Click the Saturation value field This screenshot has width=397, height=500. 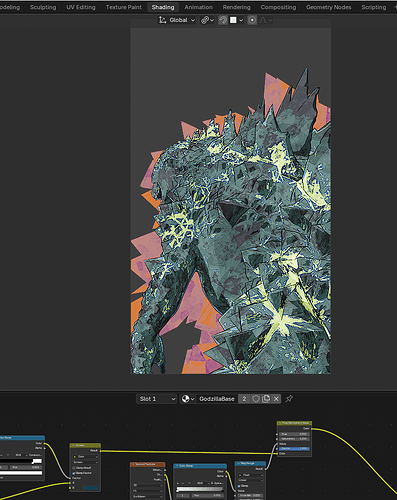(294, 439)
